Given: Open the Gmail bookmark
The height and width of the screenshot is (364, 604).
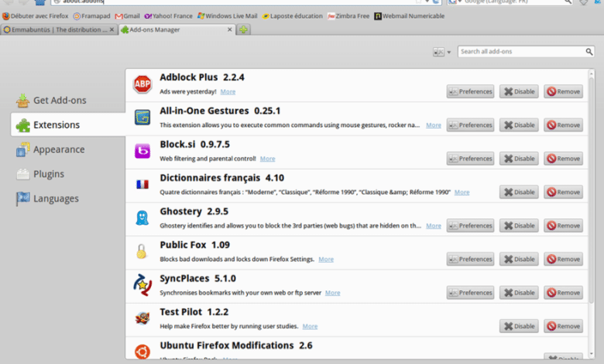Looking at the screenshot, I should point(128,16).
